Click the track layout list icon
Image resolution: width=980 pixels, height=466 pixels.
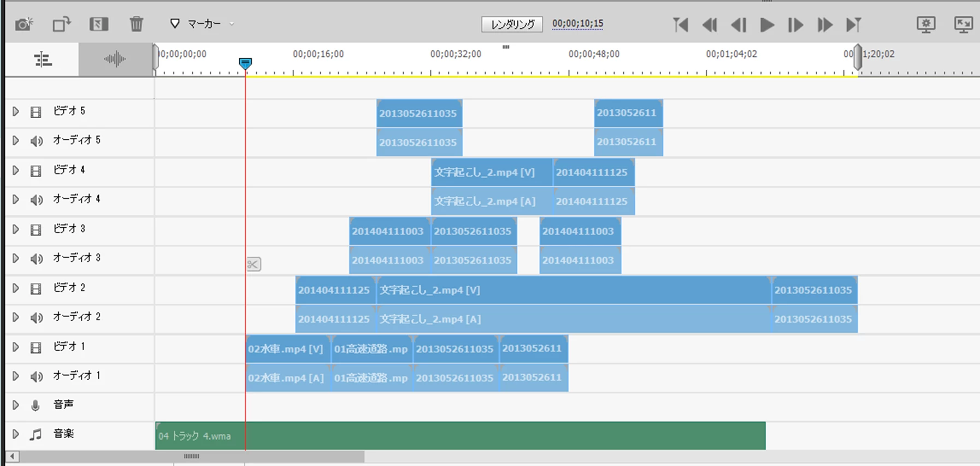[43, 59]
